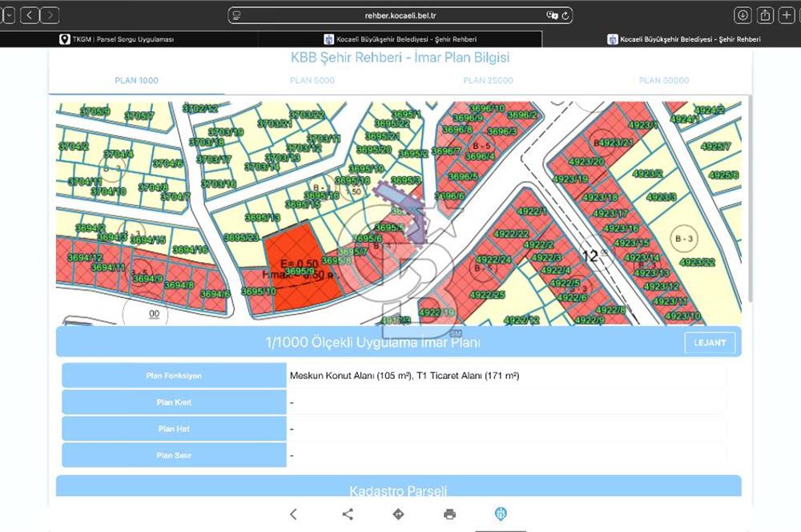Switch to the PLAN 5000 tab
This screenshot has width=801, height=532.
click(x=312, y=80)
